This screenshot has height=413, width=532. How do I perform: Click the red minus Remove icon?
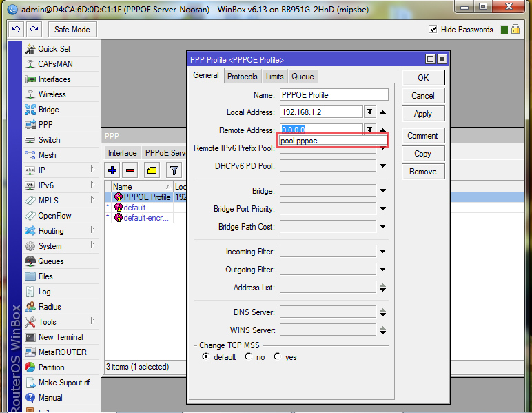130,170
